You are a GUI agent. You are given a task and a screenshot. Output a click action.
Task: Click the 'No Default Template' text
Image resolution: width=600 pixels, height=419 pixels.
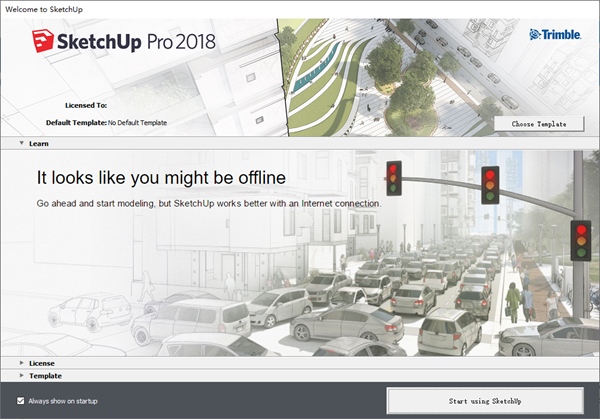[137, 123]
